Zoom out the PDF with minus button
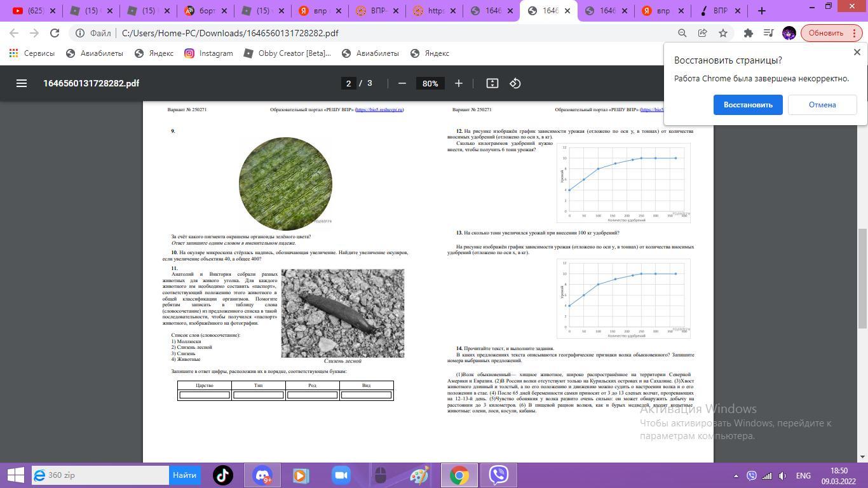The height and width of the screenshot is (488, 868). pyautogui.click(x=402, y=83)
